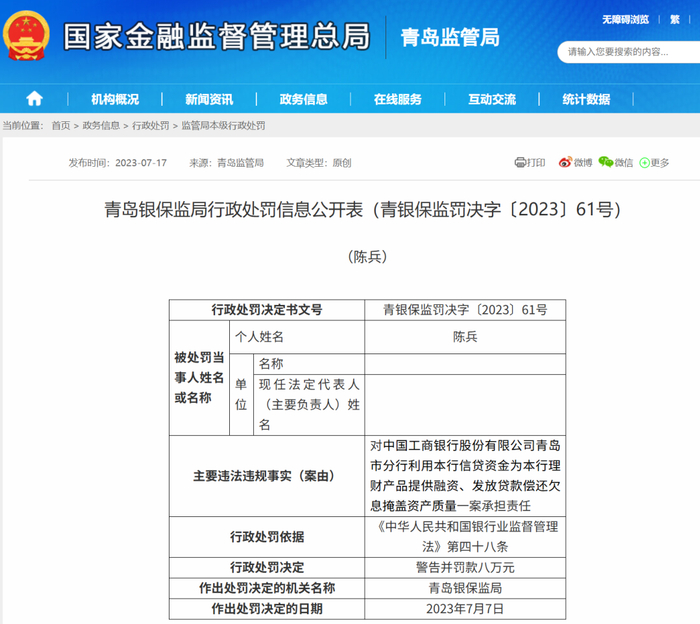Click the 个人姓名 table cell
This screenshot has width=700, height=624.
pyautogui.click(x=297, y=337)
